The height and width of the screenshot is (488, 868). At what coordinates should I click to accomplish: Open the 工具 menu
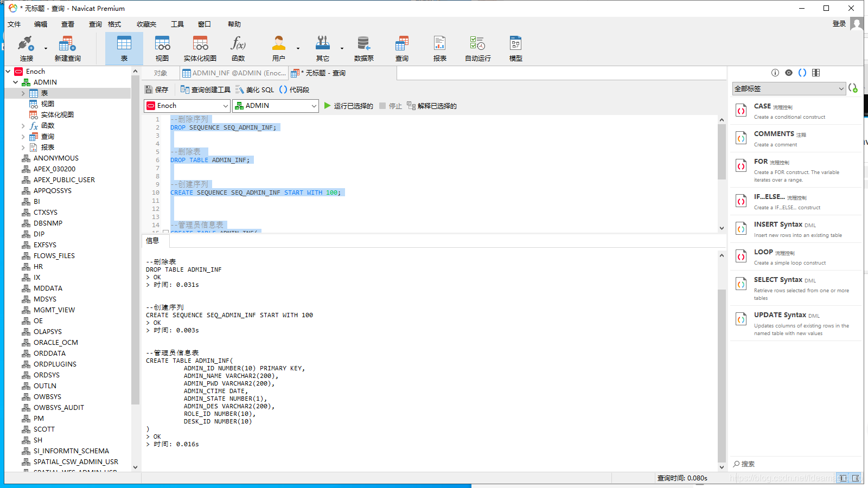coord(177,24)
